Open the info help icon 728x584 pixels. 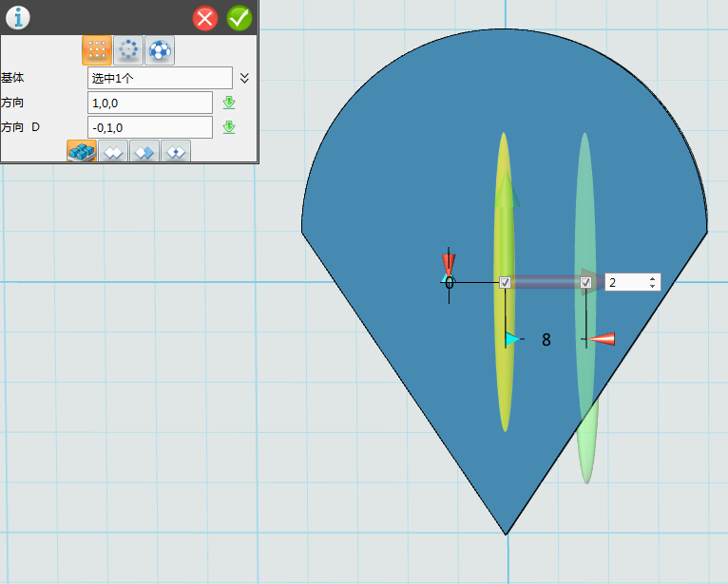click(x=18, y=18)
